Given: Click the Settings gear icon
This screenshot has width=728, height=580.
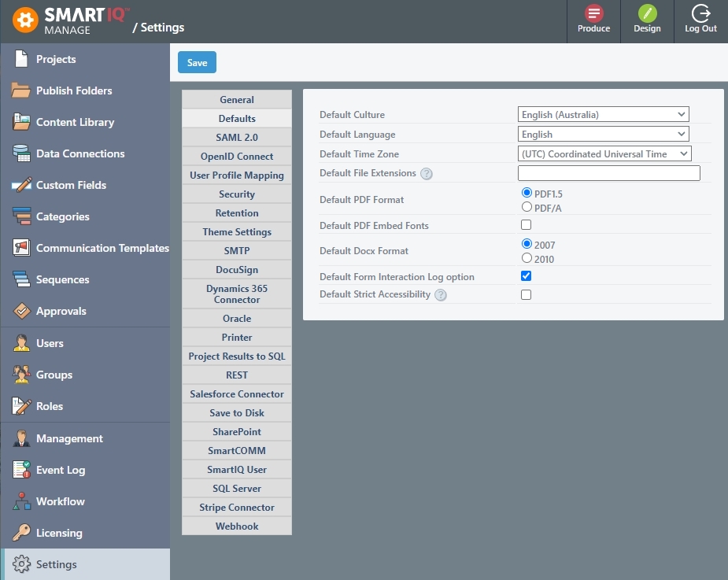Looking at the screenshot, I should click(x=21, y=564).
